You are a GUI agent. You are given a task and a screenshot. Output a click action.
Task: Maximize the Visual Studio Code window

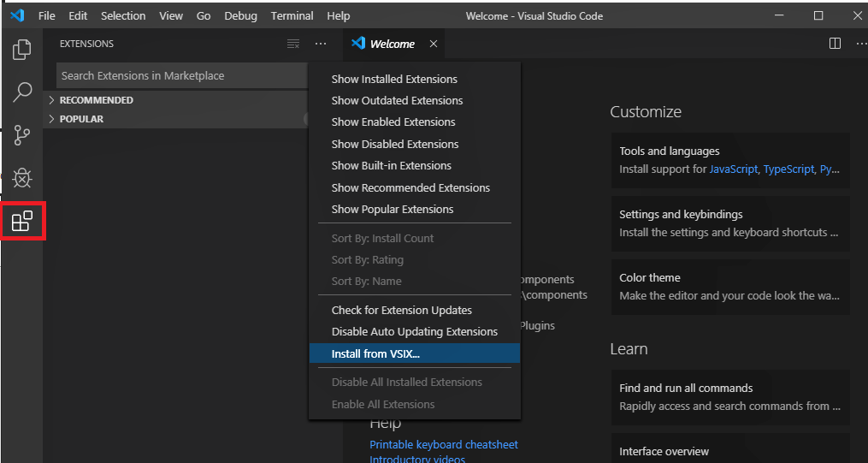(818, 16)
